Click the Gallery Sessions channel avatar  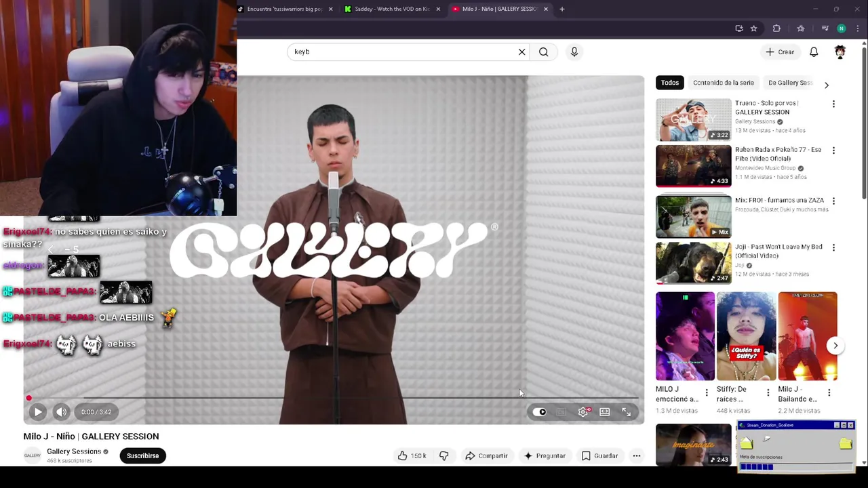(x=32, y=455)
